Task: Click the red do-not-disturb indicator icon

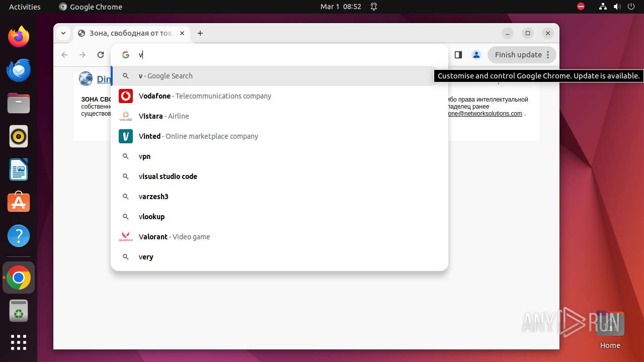Action: click(581, 7)
